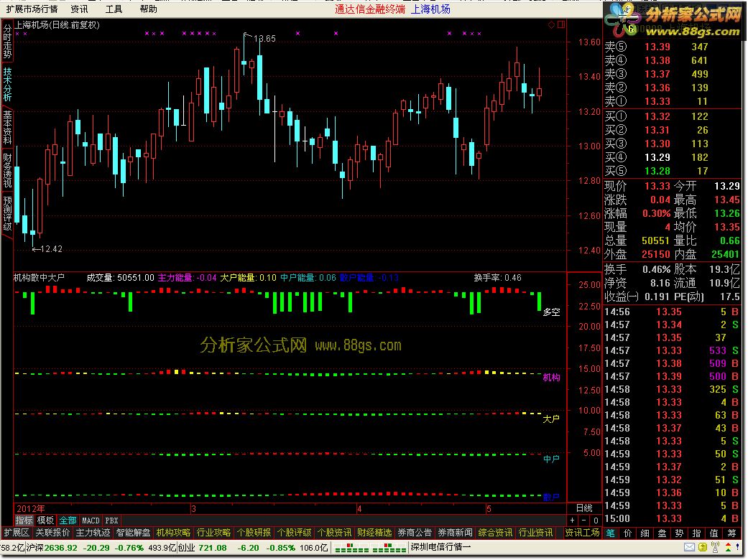
Task: Select the 指标 tab below chart
Action: coord(24,521)
